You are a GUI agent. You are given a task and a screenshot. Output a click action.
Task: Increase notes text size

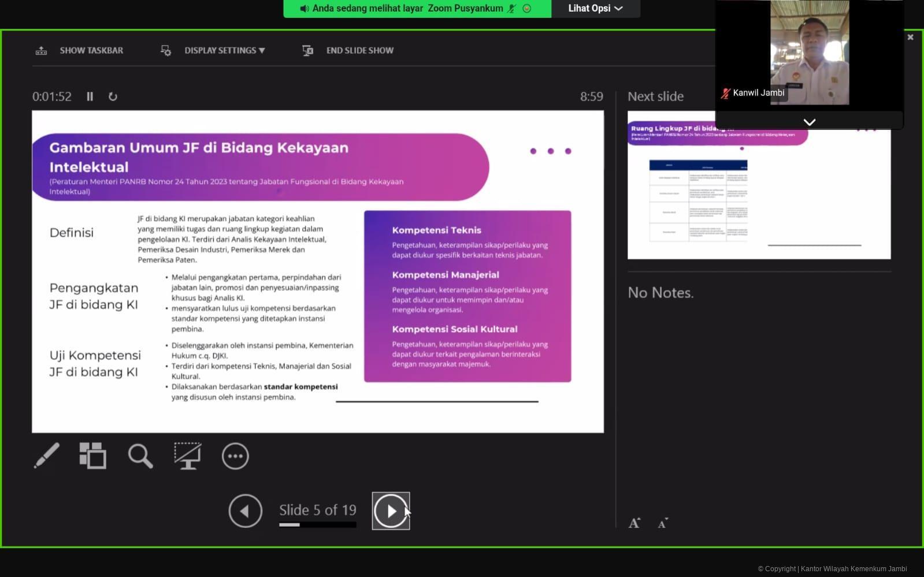click(x=634, y=523)
